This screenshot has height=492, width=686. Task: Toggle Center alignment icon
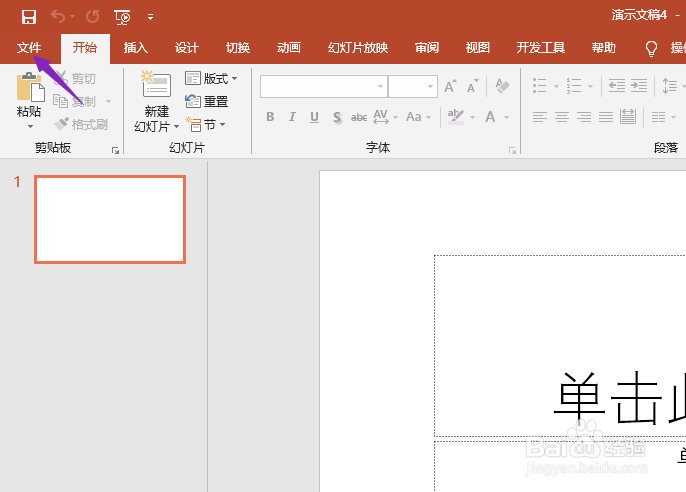point(562,117)
